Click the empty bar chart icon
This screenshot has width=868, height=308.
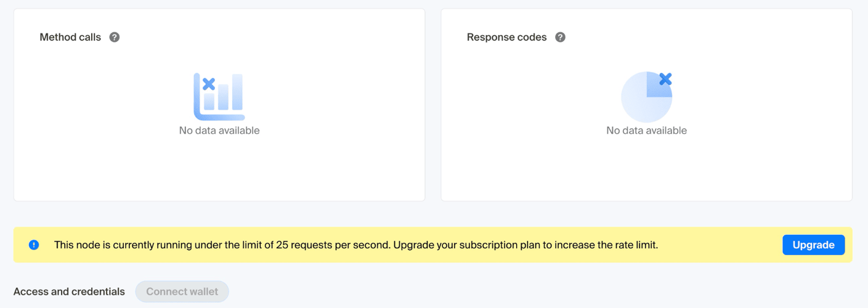219,96
